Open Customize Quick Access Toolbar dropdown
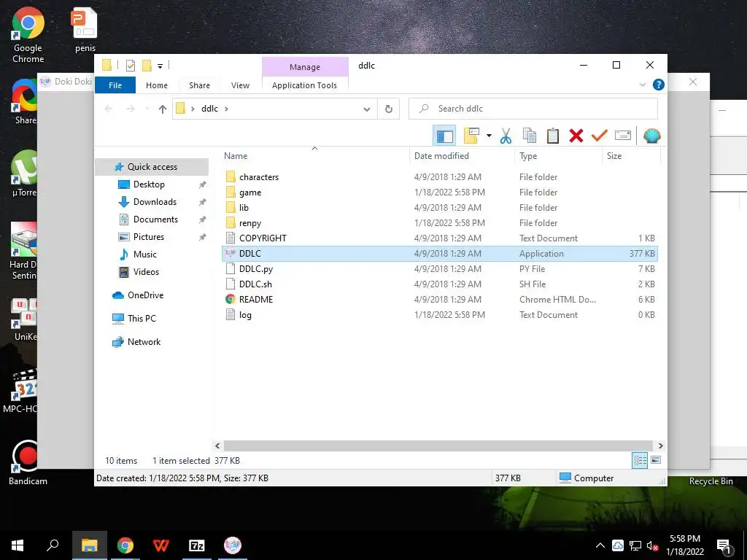Viewport: 747px width, 560px height. (160, 66)
